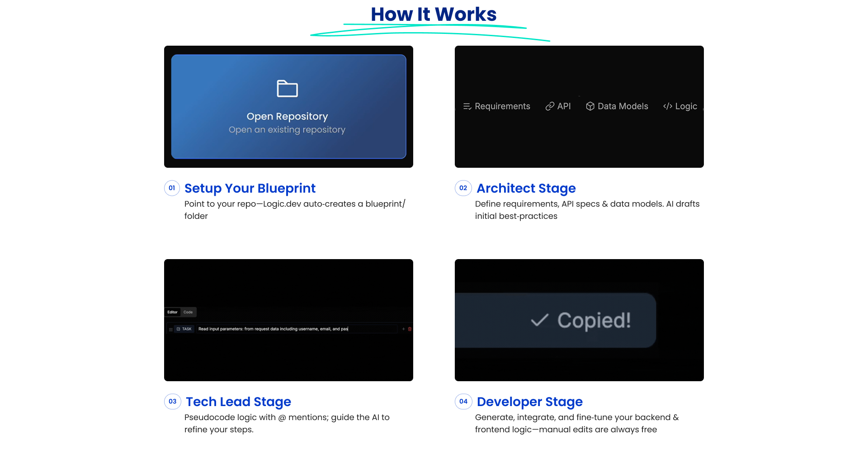Click the Logic code brackets icon
Image resolution: width=868 pixels, height=473 pixels.
click(x=667, y=106)
